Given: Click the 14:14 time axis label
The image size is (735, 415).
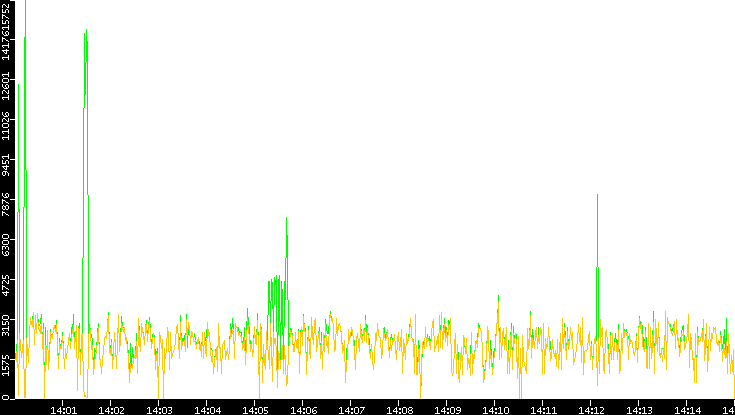Looking at the screenshot, I should point(687,411).
